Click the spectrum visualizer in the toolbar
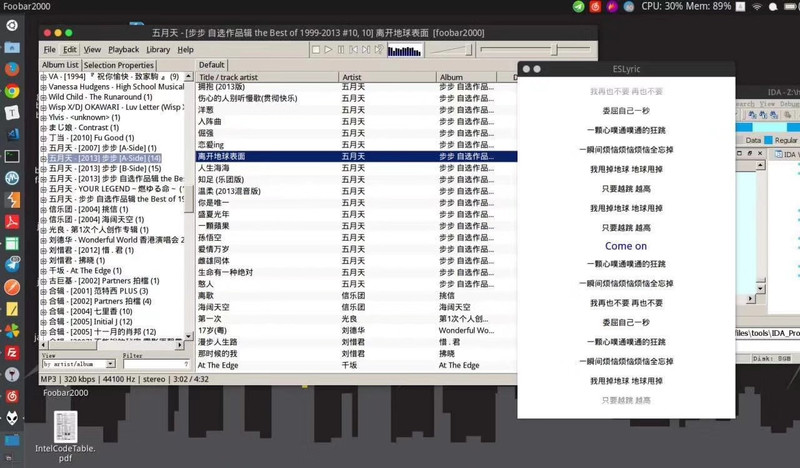Viewport: 800px width, 468px height. click(405, 50)
